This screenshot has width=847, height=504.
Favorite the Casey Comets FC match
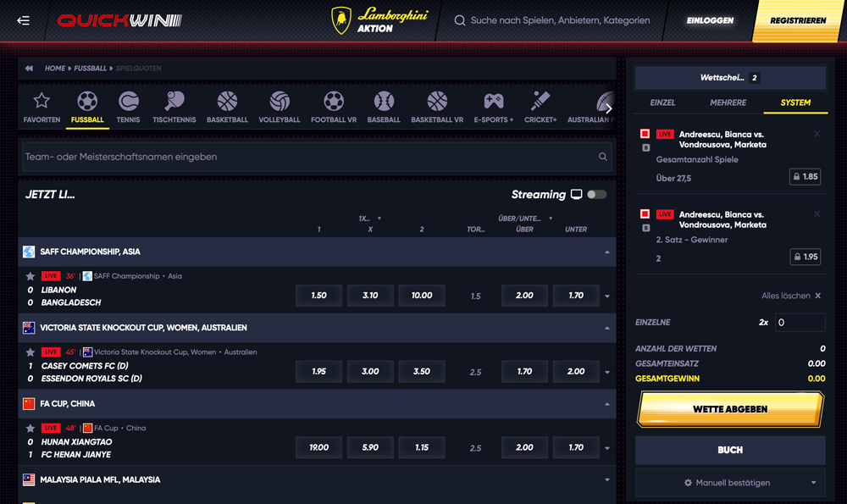pyautogui.click(x=30, y=352)
